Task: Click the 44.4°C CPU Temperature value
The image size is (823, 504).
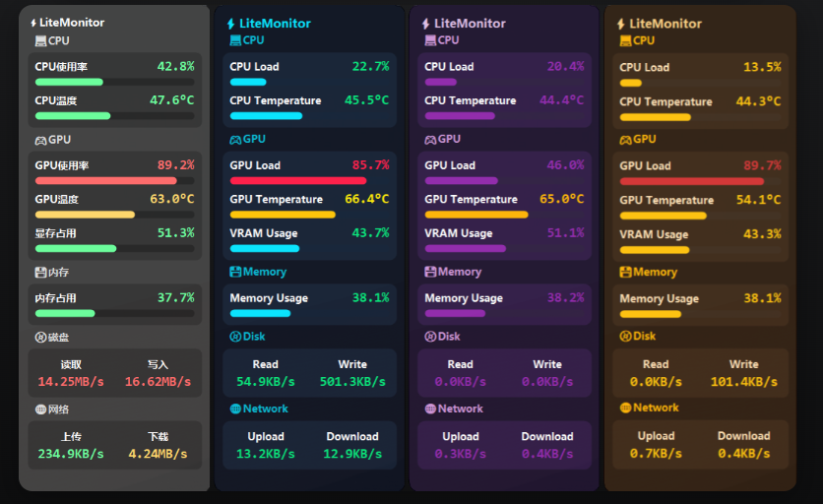Action: coord(561,100)
